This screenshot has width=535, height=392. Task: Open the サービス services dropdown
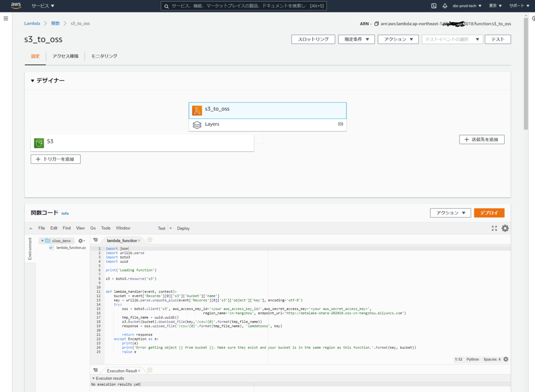[x=43, y=6]
